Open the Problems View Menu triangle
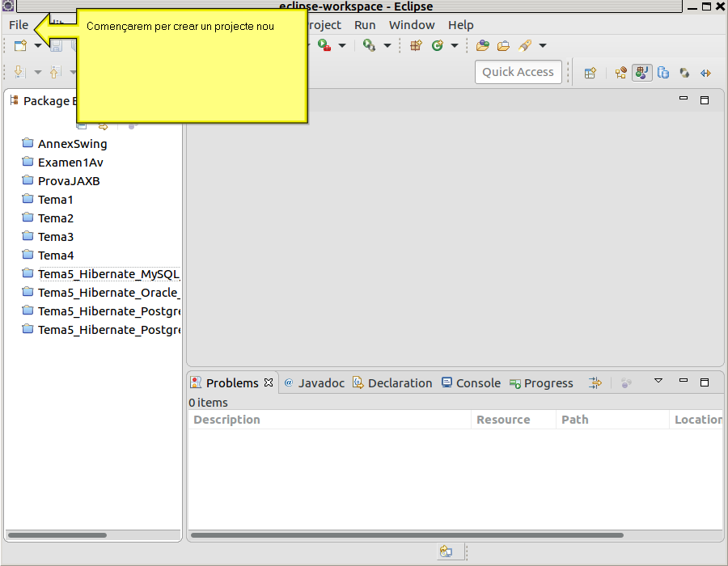728x566 pixels. (x=658, y=381)
